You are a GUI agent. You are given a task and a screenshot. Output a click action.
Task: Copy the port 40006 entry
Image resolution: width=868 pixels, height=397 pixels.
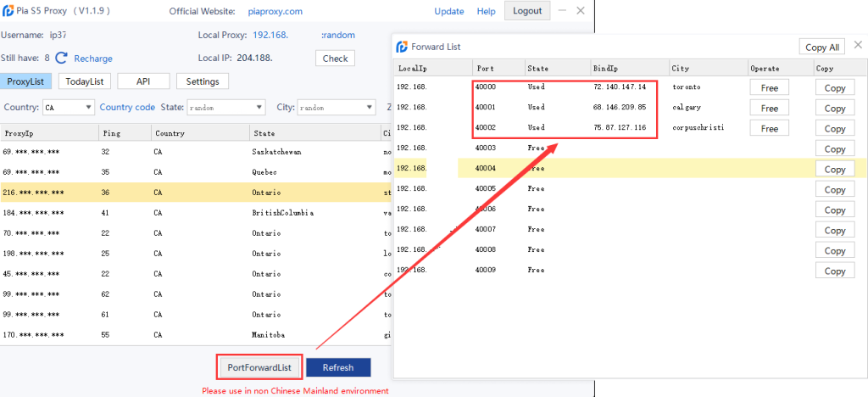(835, 210)
